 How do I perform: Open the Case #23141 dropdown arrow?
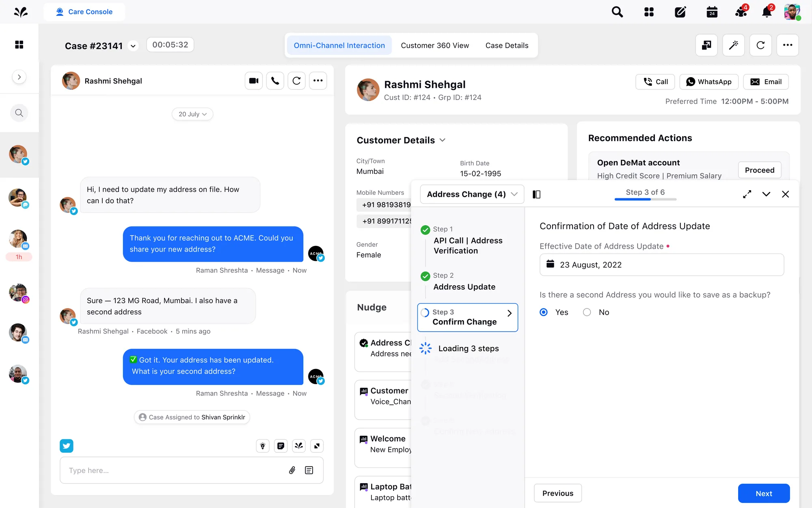click(133, 46)
